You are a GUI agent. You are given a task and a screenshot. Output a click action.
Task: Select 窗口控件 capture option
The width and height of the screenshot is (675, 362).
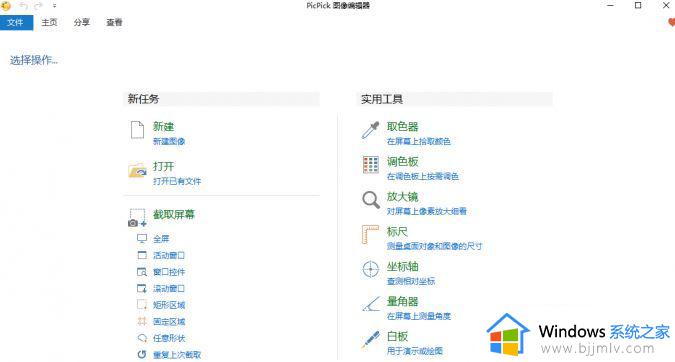169,272
